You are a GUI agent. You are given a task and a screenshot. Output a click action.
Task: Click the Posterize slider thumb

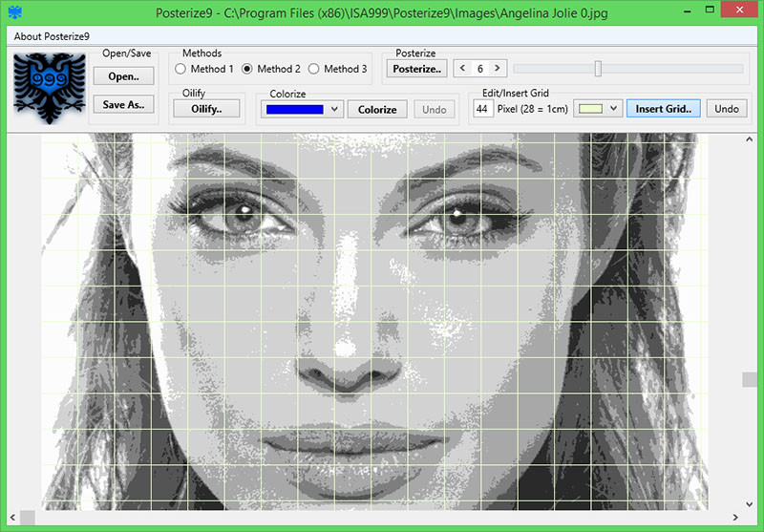[598, 69]
